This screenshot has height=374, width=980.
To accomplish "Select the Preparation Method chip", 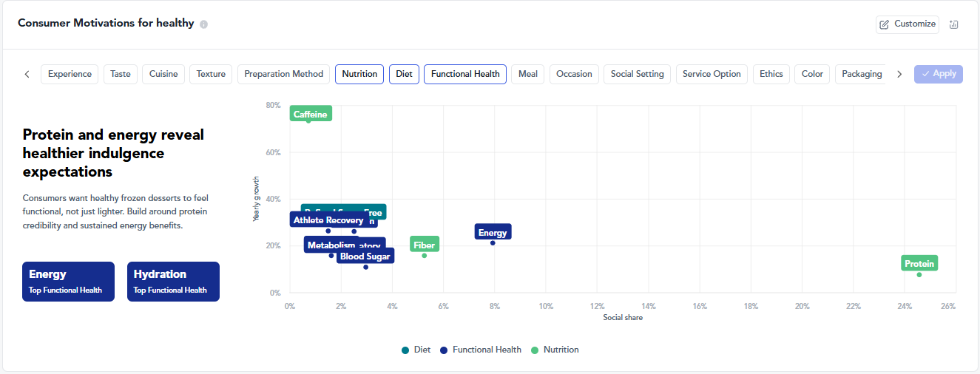I will [284, 74].
